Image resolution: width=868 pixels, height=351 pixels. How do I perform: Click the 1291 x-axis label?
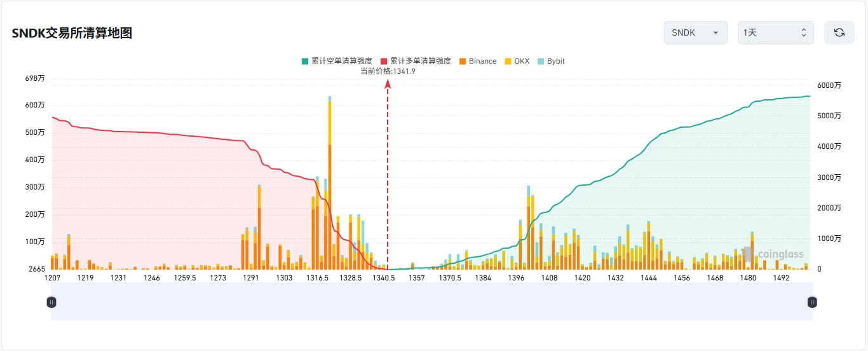(x=251, y=278)
